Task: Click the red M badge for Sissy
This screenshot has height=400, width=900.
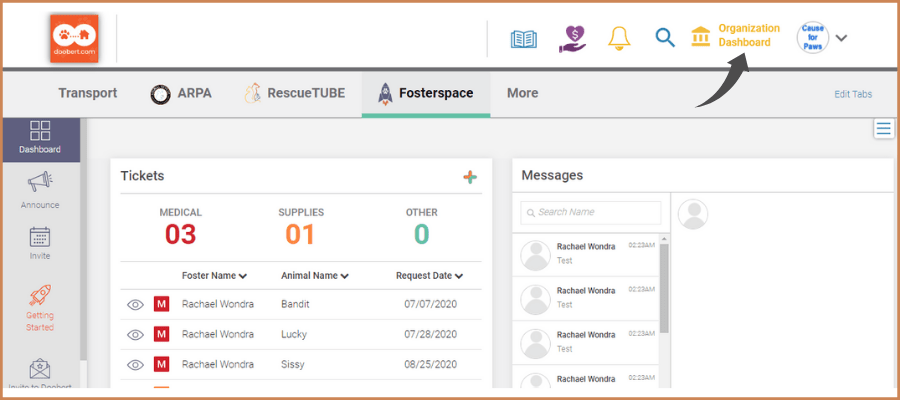Action: [162, 364]
